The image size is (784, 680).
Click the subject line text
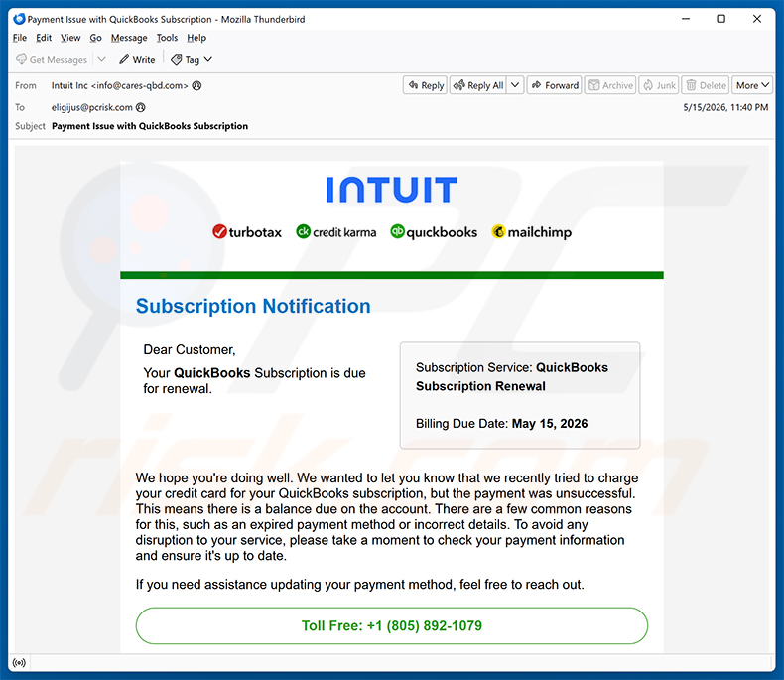pyautogui.click(x=150, y=126)
